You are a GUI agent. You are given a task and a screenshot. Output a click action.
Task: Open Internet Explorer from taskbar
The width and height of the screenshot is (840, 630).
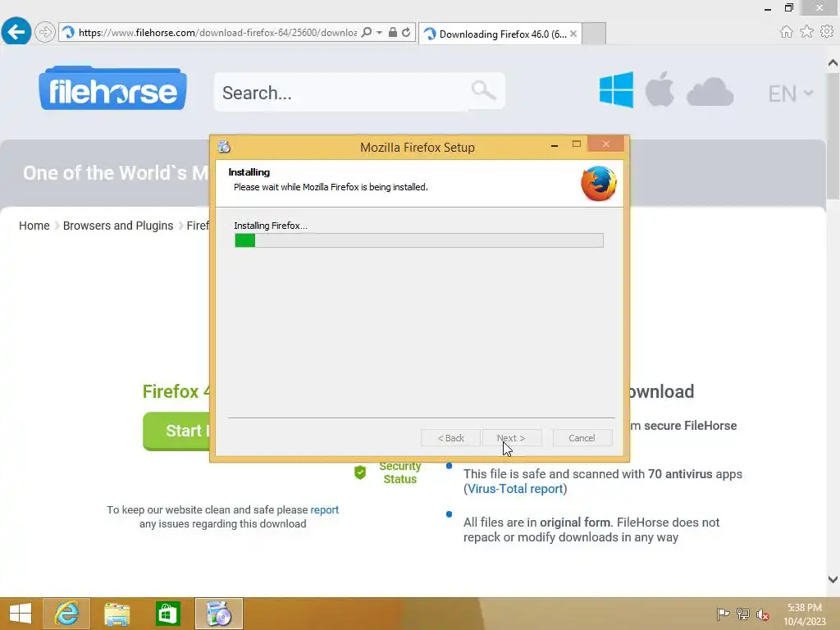click(x=66, y=614)
